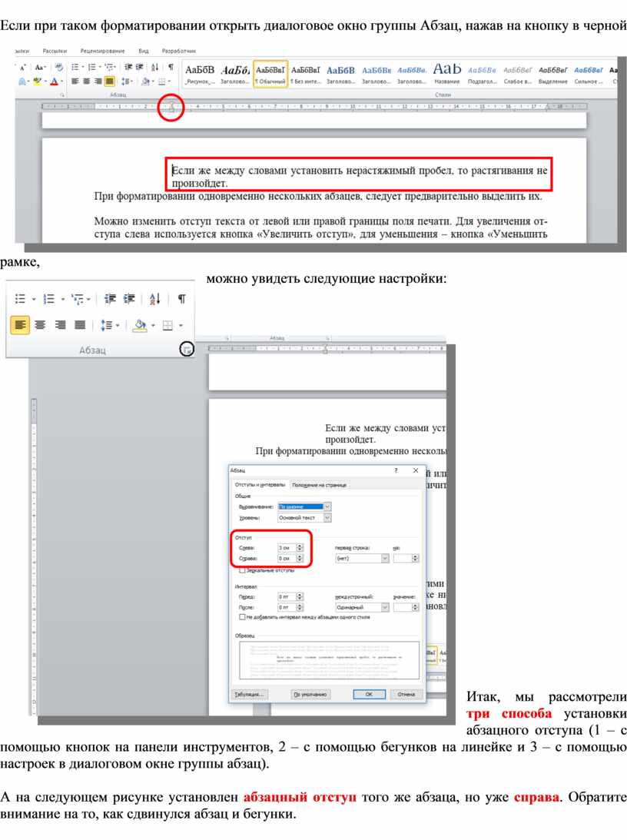Image resolution: width=627 pixels, height=840 pixels.
Task: Open the Разработчик ribbon tab
Action: coord(179,51)
